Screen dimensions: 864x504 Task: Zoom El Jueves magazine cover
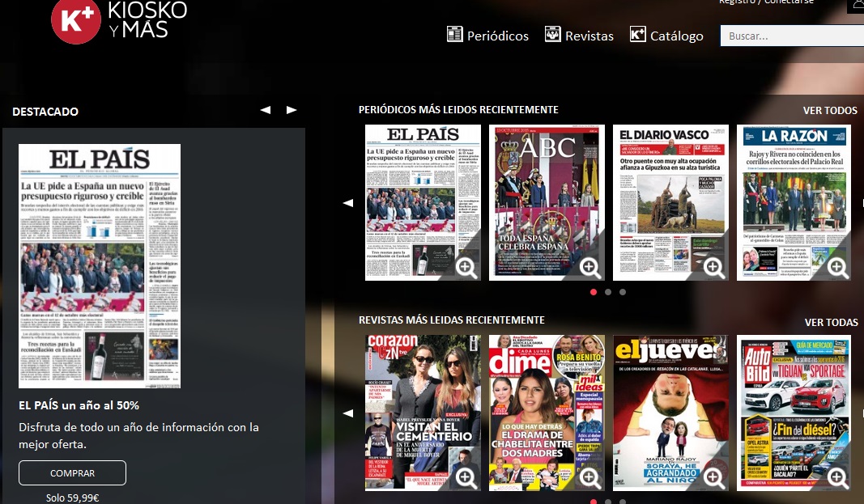713,477
